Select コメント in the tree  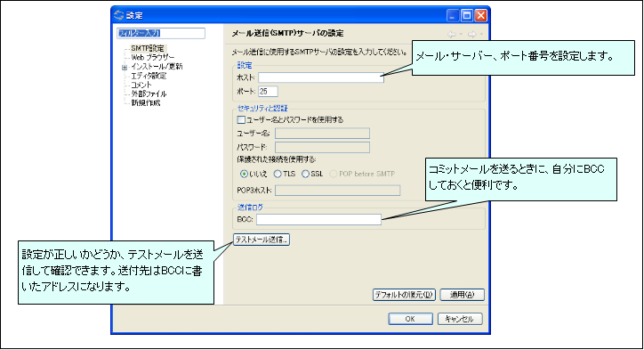click(141, 85)
